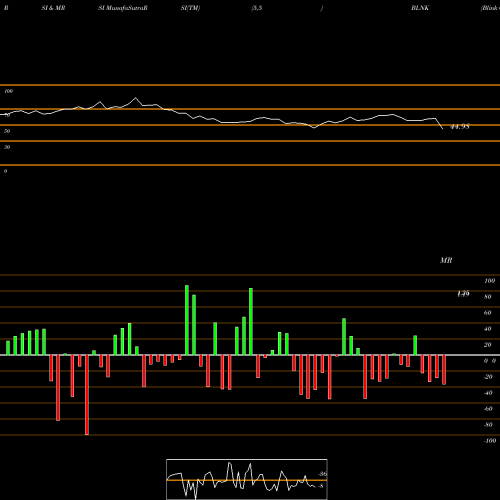Click the -60 label on the MR axis
This screenshot has width=500, height=500.
click(488, 409)
